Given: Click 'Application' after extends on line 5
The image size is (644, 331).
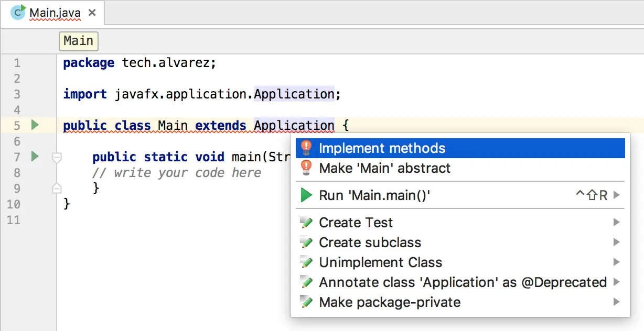Looking at the screenshot, I should tap(294, 126).
